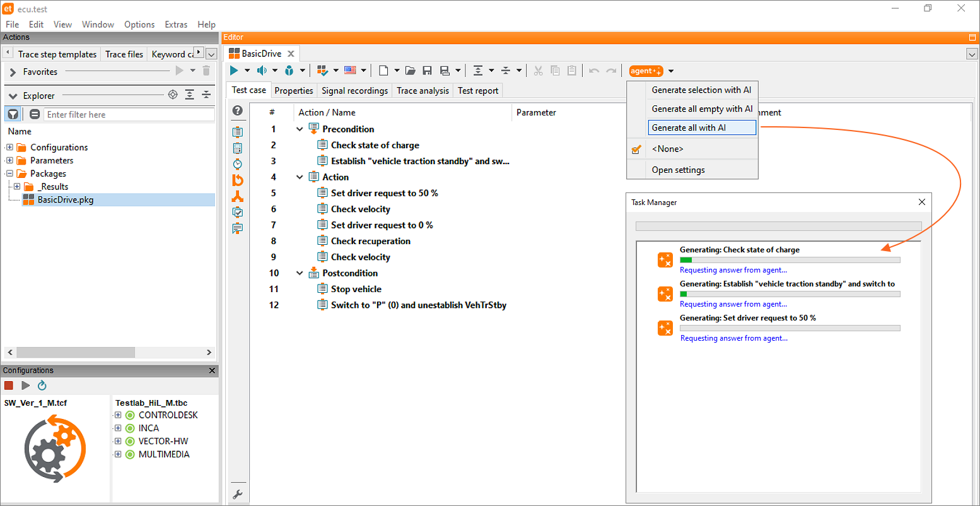
Task: Expand the Configurations folder in tree
Action: [x=9, y=148]
